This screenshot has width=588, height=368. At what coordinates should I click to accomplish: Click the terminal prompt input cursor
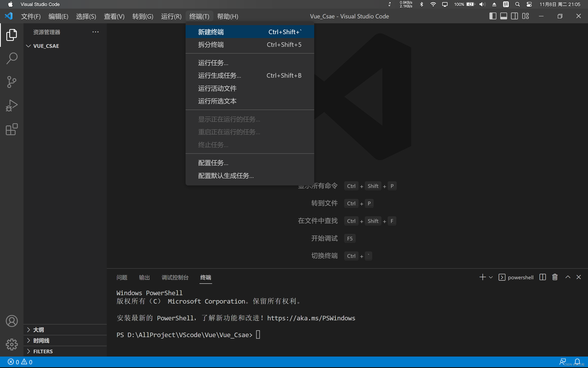point(258,335)
